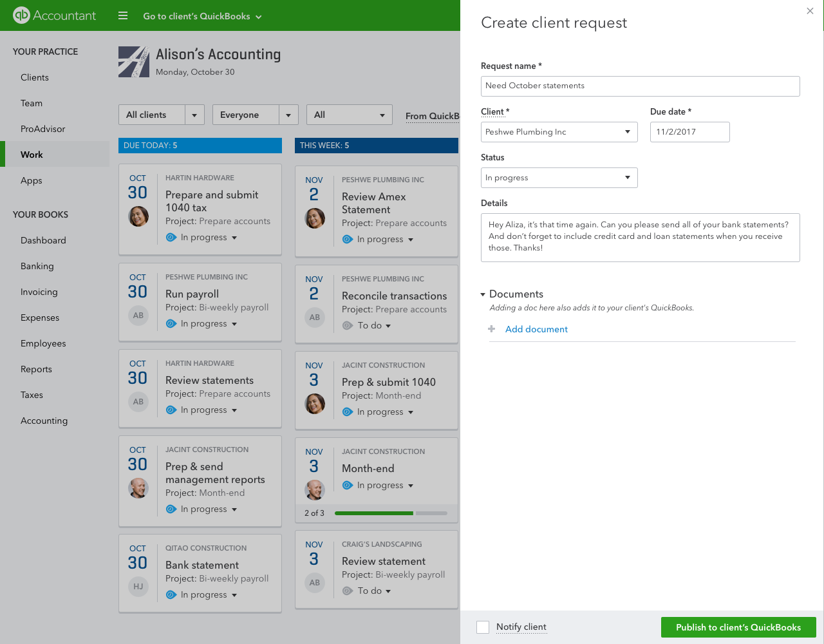Click eye icon on Craig's Landscaping Review statement card

coord(348,591)
